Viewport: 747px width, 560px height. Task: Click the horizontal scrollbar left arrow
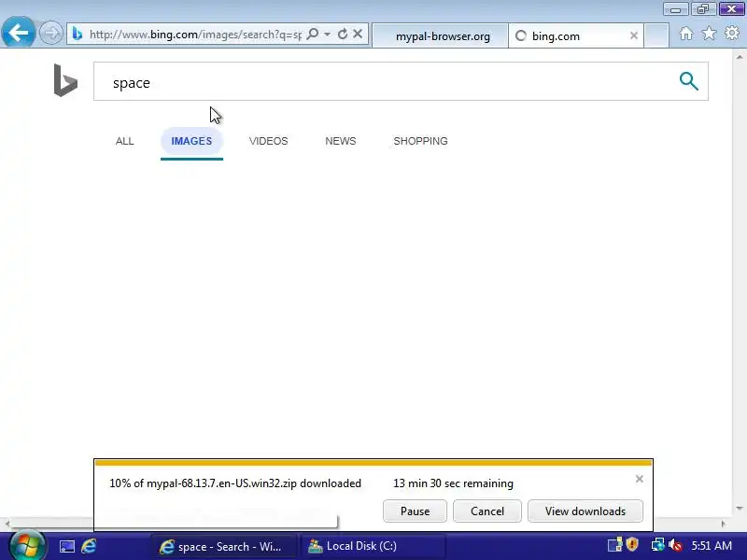click(x=7, y=524)
